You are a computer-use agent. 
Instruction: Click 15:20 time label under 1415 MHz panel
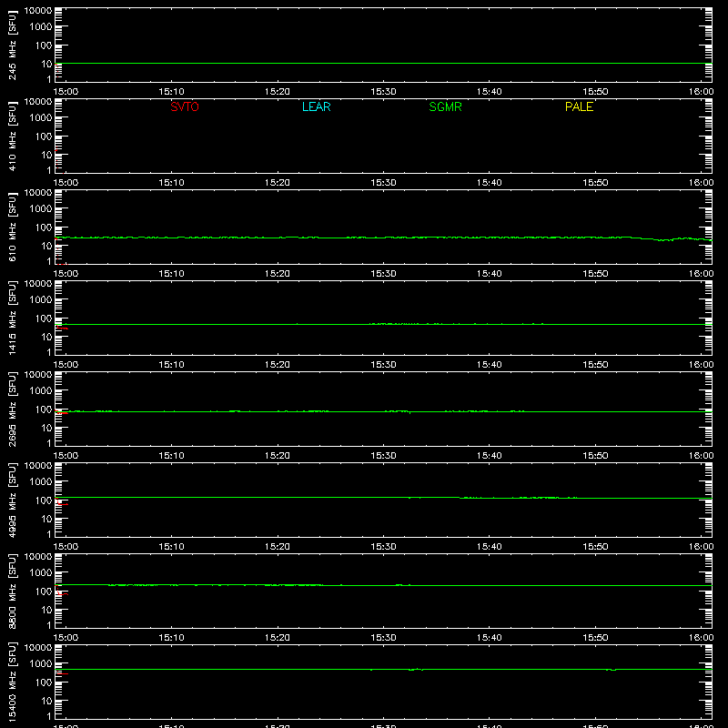[278, 365]
